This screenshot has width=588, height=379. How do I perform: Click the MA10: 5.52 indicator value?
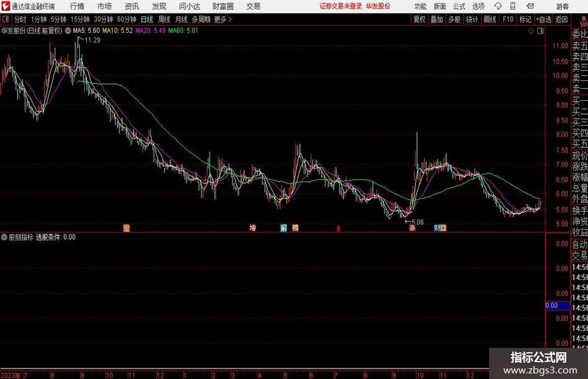tap(118, 30)
